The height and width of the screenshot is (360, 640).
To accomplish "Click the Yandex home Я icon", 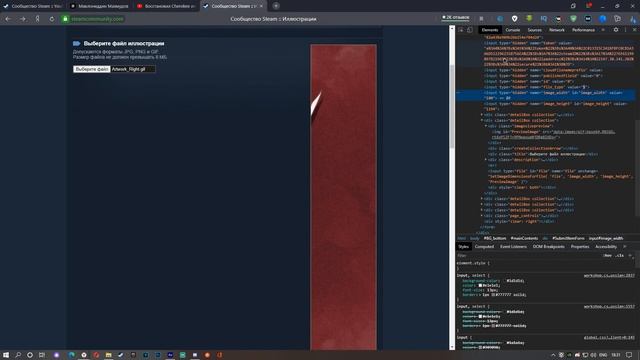I will pos(37,19).
